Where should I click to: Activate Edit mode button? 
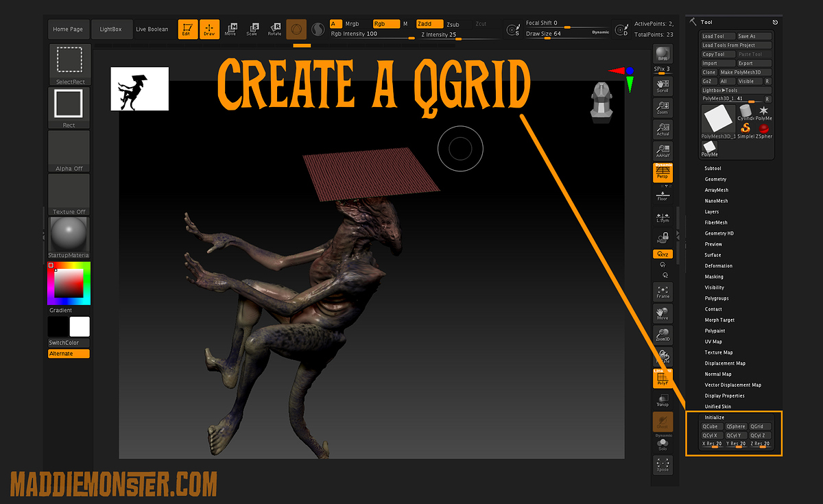click(x=188, y=29)
